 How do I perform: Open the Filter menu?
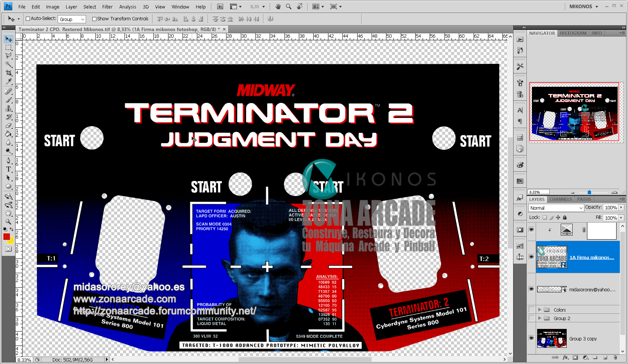tap(107, 6)
